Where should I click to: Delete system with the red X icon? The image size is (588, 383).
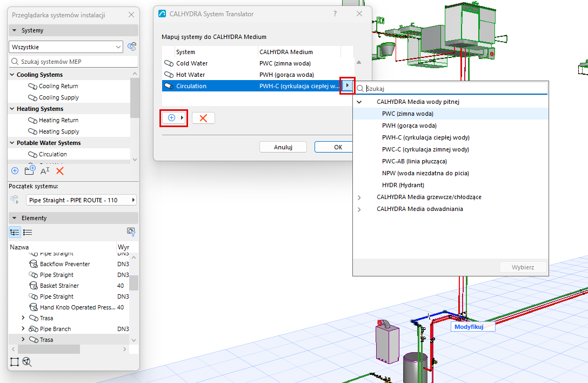pos(60,171)
